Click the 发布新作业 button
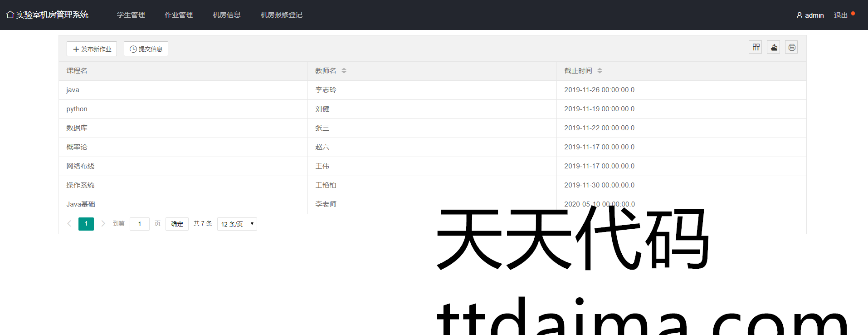Screen dimensions: 868x335 click(x=92, y=49)
